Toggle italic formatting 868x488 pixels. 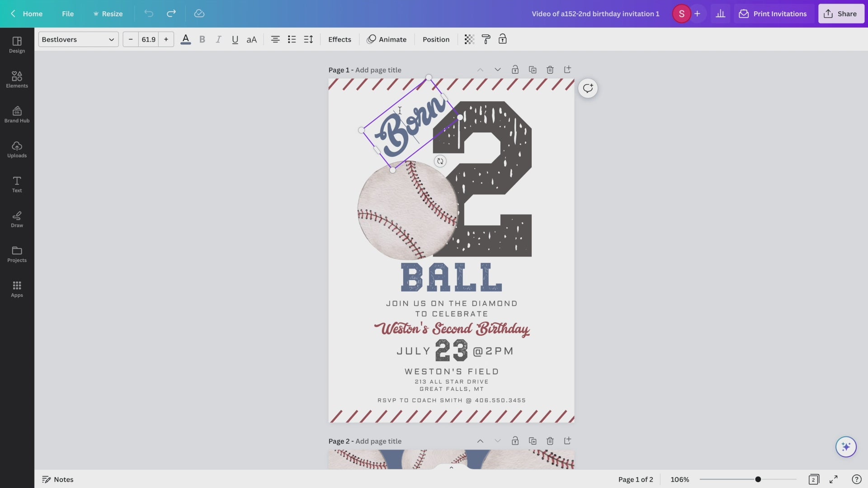(218, 39)
